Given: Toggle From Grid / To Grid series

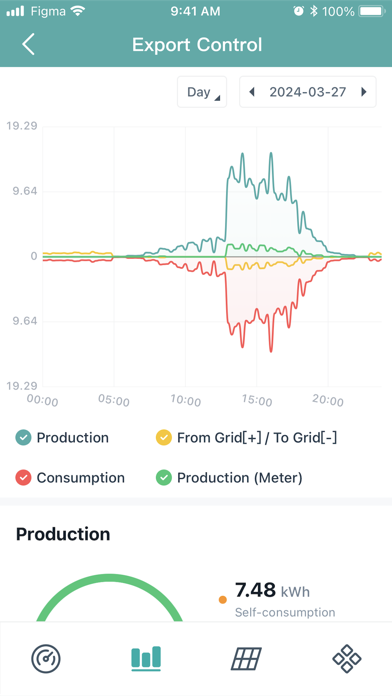Looking at the screenshot, I should (x=163, y=438).
